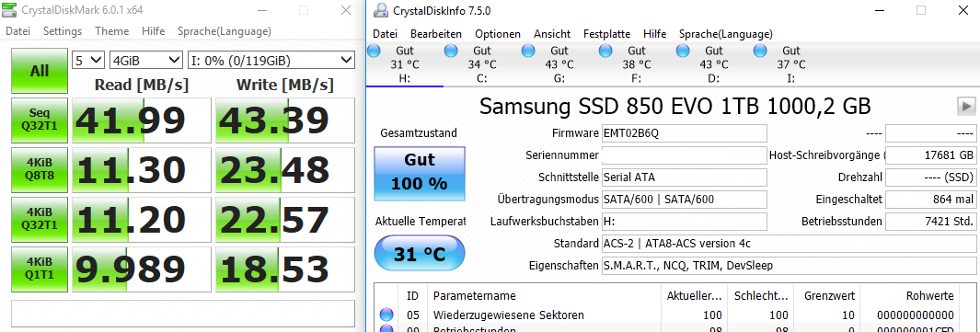Image resolution: width=980 pixels, height=332 pixels.
Task: Click the 4KiB Q1T1 read result 9.989
Action: [x=142, y=269]
